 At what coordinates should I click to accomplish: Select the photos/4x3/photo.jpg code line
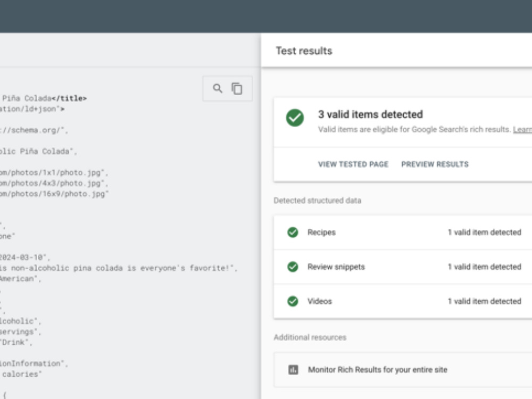54,183
